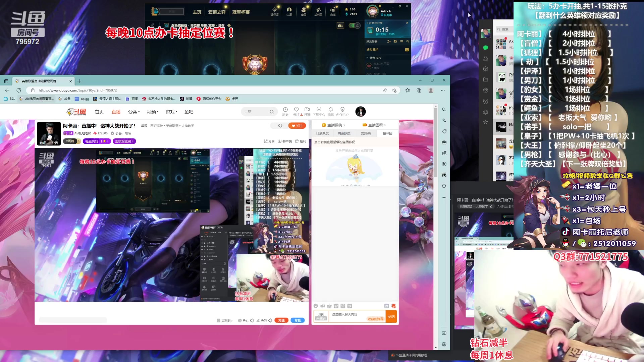Open Edge sidebar shopping tag icon

(x=444, y=131)
